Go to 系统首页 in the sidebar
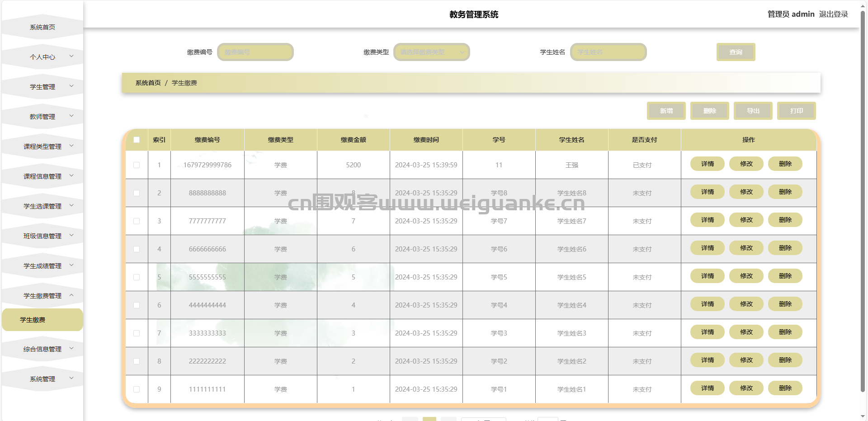The height and width of the screenshot is (421, 868). [x=42, y=27]
